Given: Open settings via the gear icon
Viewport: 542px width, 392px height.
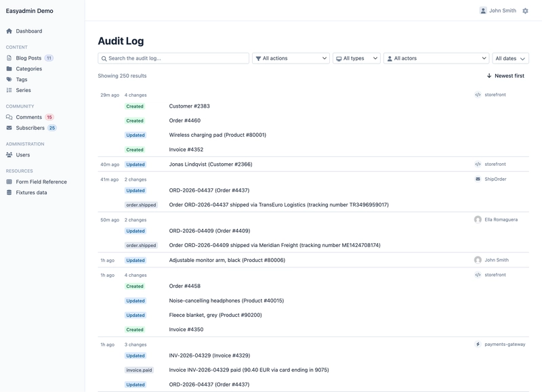Looking at the screenshot, I should click(526, 11).
